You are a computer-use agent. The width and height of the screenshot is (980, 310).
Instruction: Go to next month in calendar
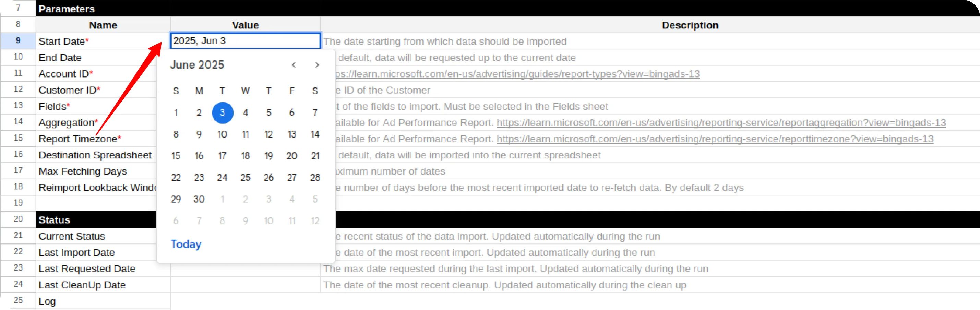point(317,65)
